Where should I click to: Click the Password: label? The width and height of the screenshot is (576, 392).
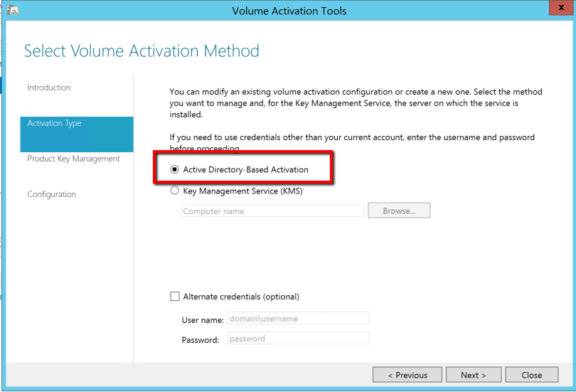[201, 340]
